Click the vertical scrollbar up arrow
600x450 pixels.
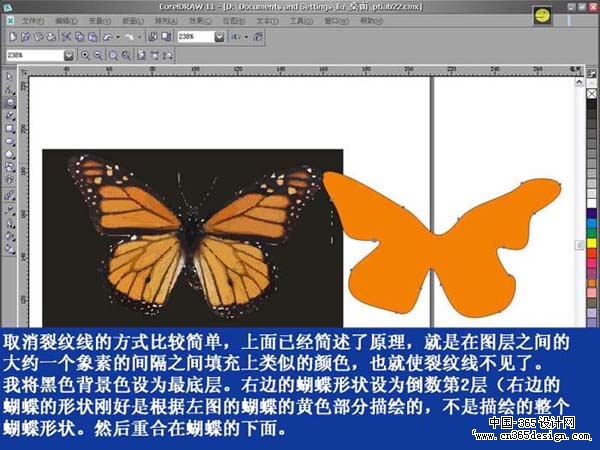[579, 82]
